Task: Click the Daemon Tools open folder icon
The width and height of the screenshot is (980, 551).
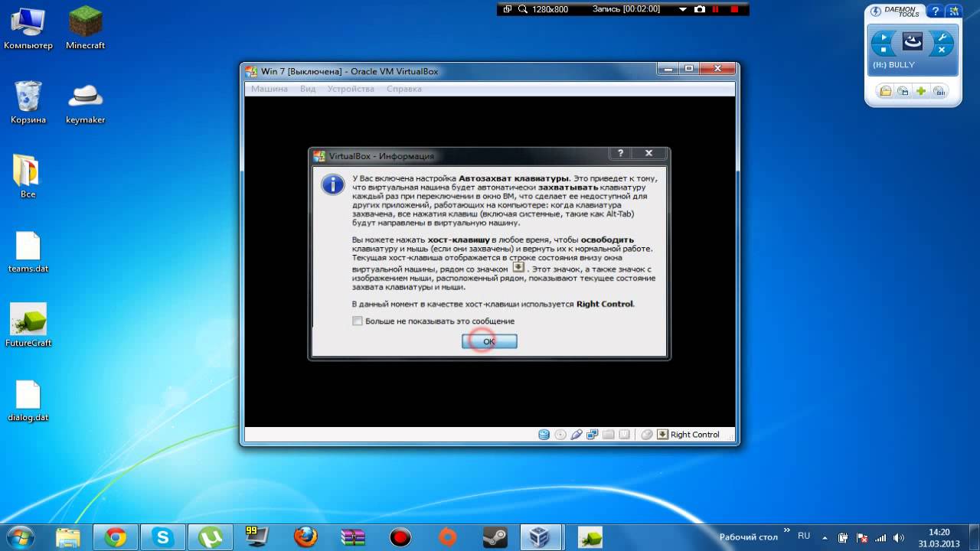Action: pos(886,91)
